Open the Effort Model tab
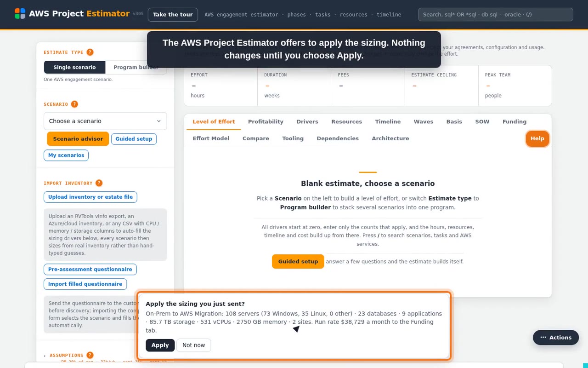588x368 pixels. tap(211, 138)
